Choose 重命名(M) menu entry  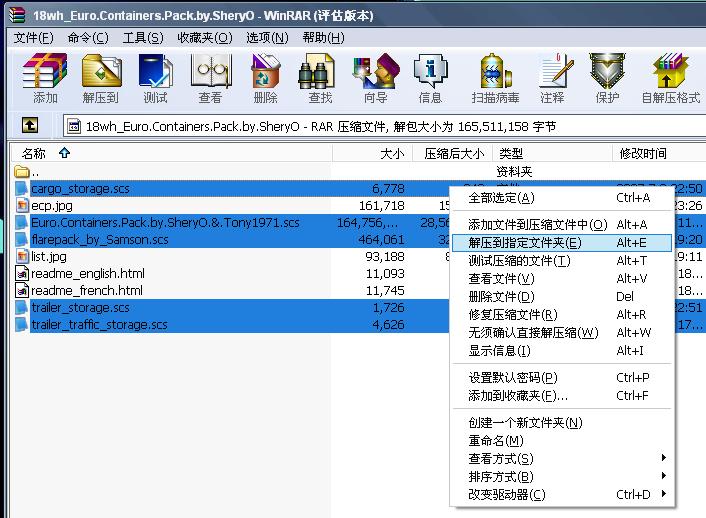[x=562, y=441]
